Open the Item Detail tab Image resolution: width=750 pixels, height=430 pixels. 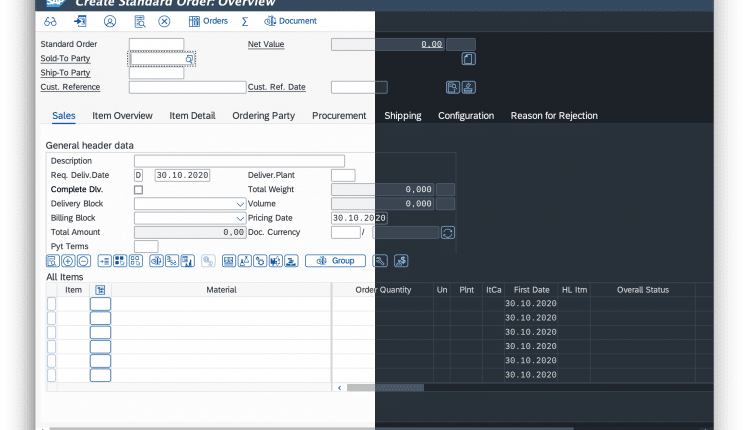coord(192,116)
